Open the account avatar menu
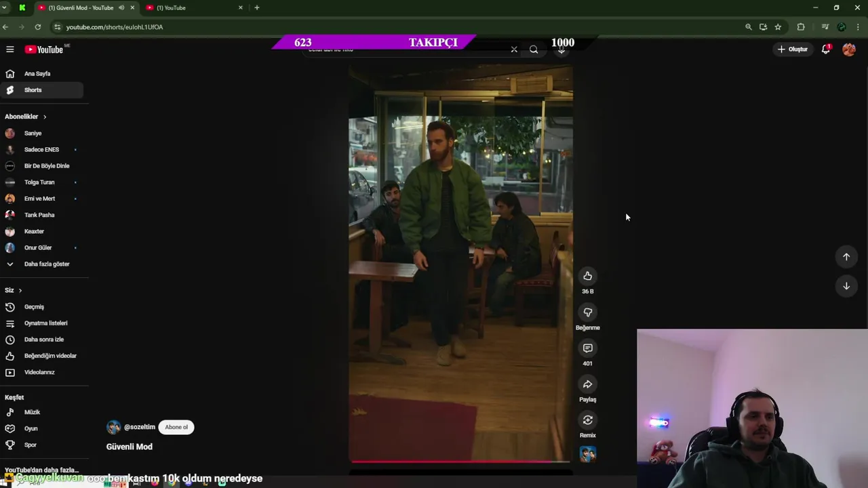 (x=849, y=49)
